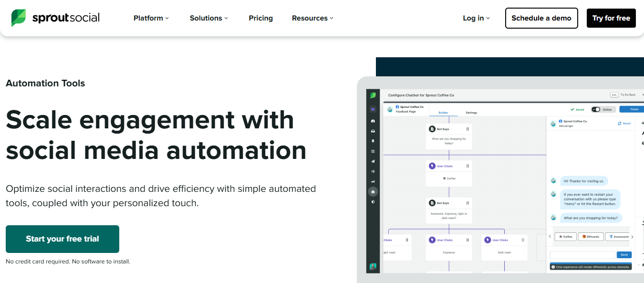Click the Sprout leaf icon in chatbot sidebar
The height and width of the screenshot is (283, 644).
(x=373, y=95)
